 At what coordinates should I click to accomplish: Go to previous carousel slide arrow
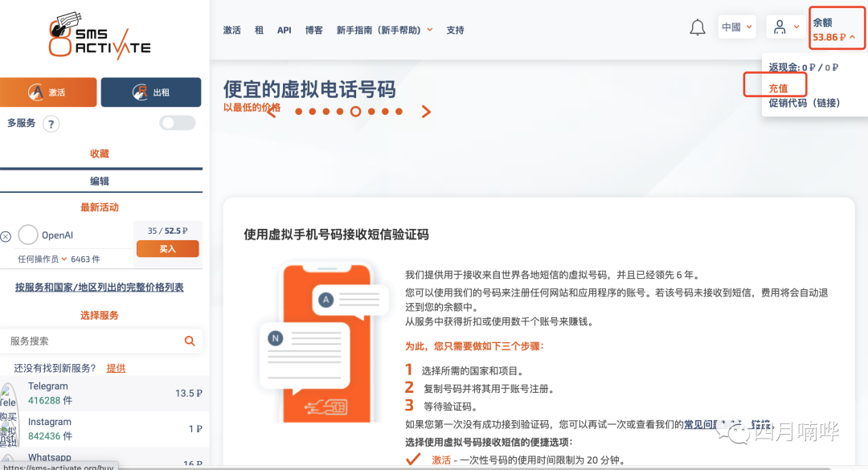pyautogui.click(x=272, y=111)
